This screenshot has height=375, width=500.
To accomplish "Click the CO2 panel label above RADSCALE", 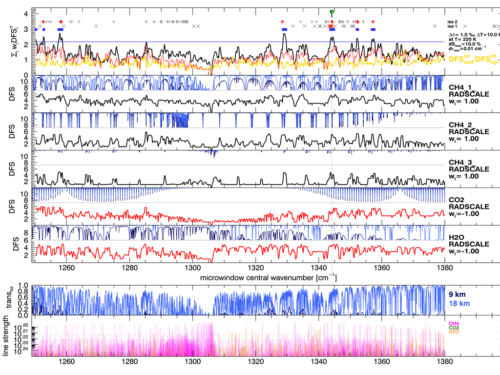I will (456, 200).
